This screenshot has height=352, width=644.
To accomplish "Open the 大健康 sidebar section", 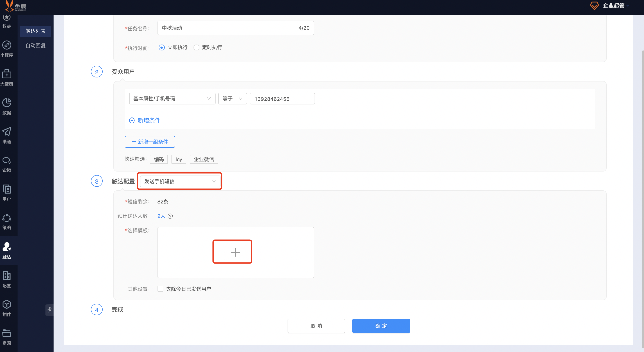I will click(x=7, y=78).
